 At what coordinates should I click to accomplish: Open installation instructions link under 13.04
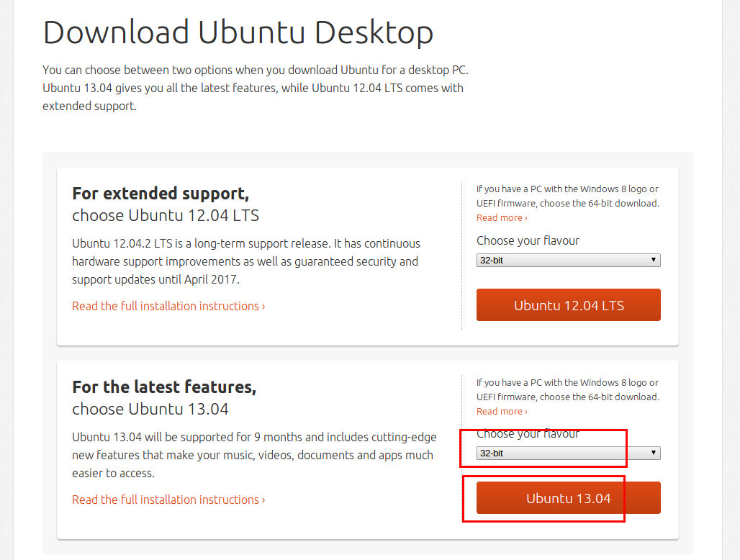[168, 500]
